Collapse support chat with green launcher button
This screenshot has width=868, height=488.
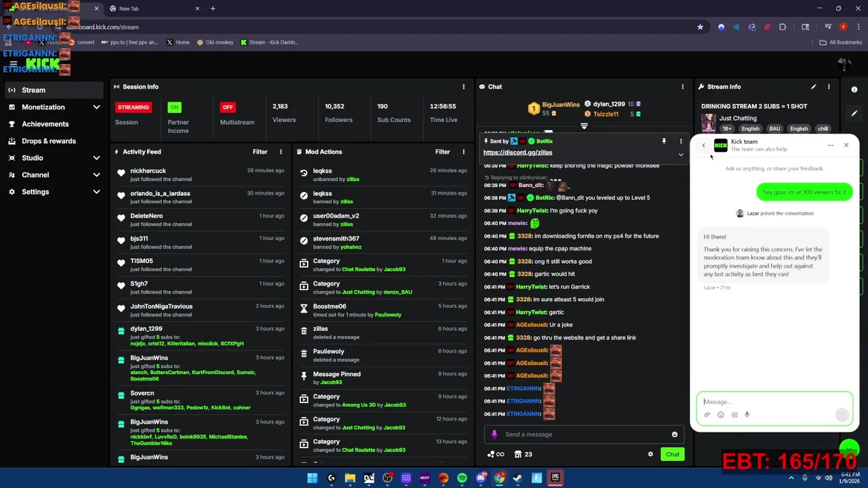pyautogui.click(x=849, y=449)
